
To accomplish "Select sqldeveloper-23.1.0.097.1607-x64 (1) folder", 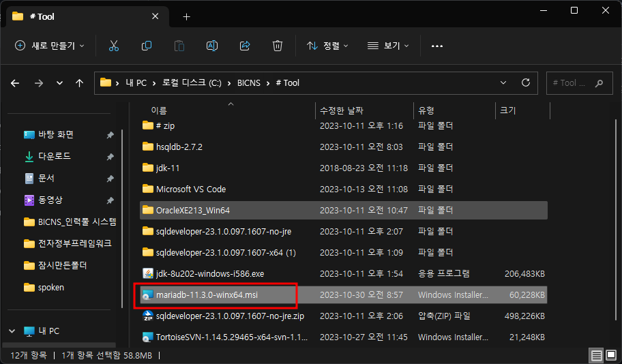I will (x=344, y=253).
